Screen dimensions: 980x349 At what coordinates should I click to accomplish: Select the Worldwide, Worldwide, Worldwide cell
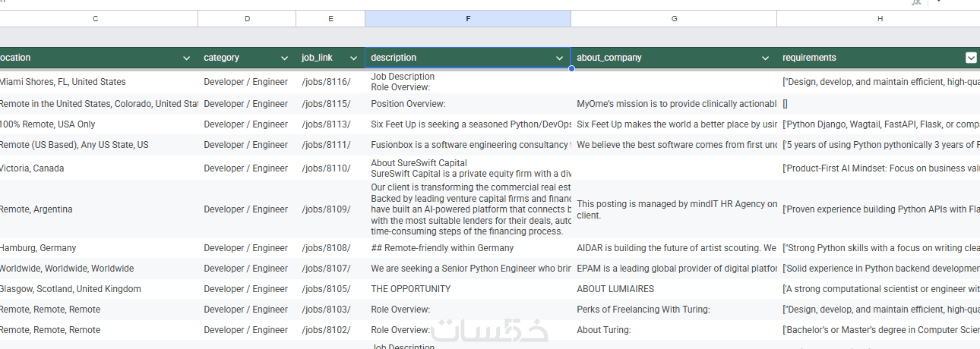click(x=99, y=269)
